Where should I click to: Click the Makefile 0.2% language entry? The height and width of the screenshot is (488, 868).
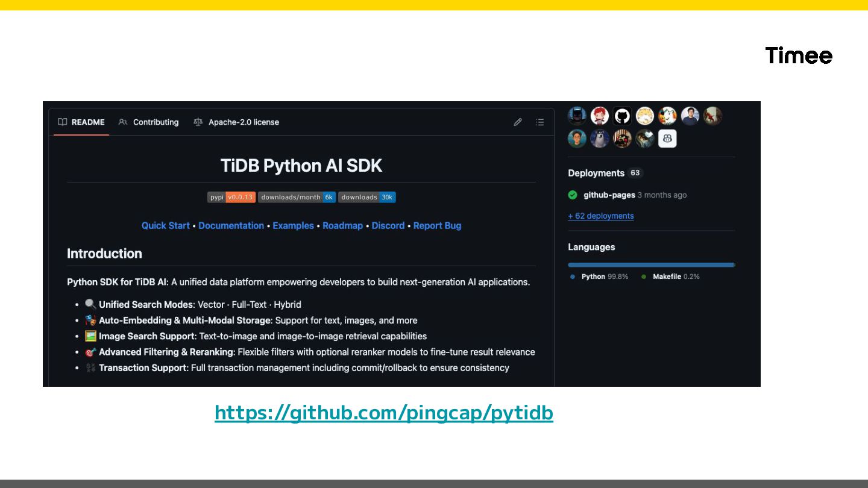pos(670,277)
